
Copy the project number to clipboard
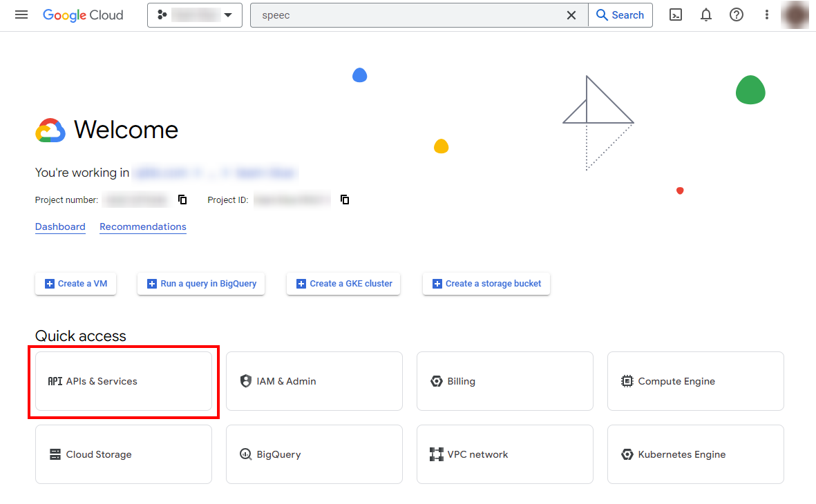click(182, 200)
